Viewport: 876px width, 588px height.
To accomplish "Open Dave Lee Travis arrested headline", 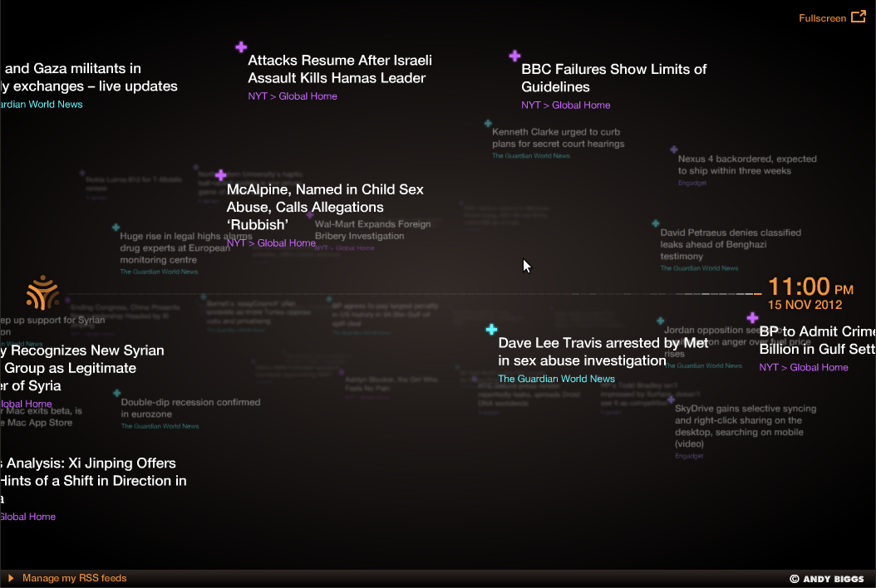I will coord(603,351).
